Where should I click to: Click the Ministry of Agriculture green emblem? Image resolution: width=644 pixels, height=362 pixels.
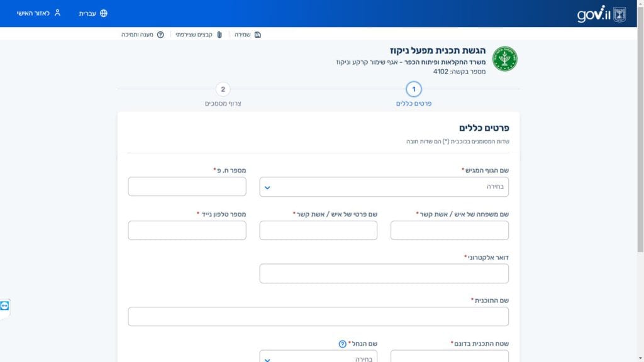[x=504, y=58]
